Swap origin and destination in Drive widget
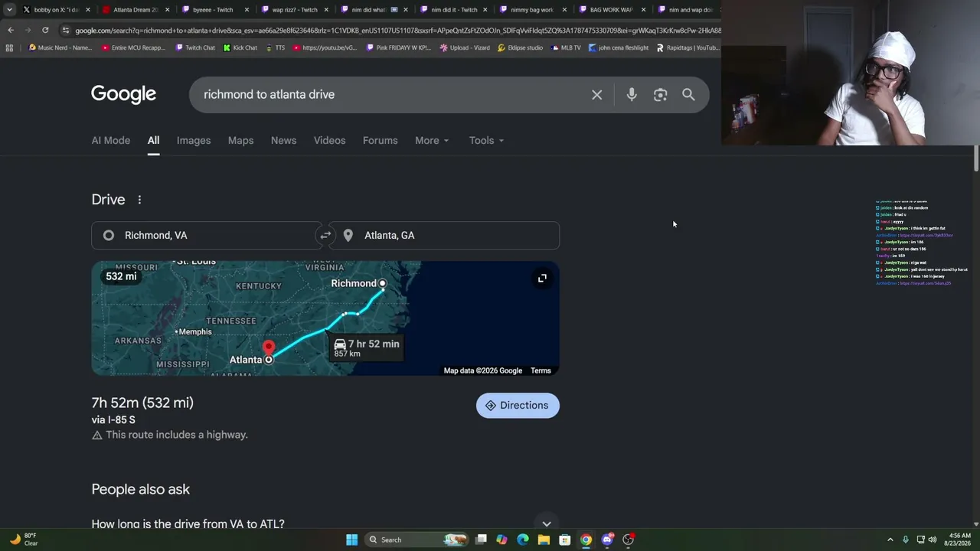The height and width of the screenshot is (551, 980). coord(325,236)
